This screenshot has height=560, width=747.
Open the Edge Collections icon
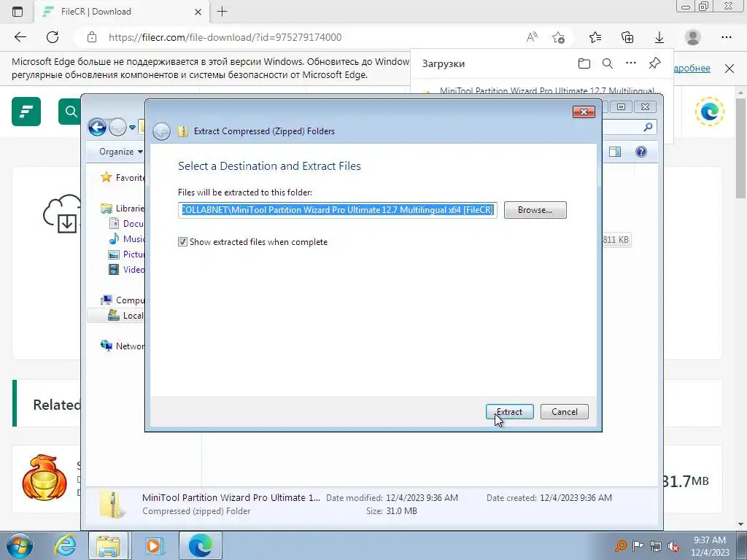click(627, 37)
